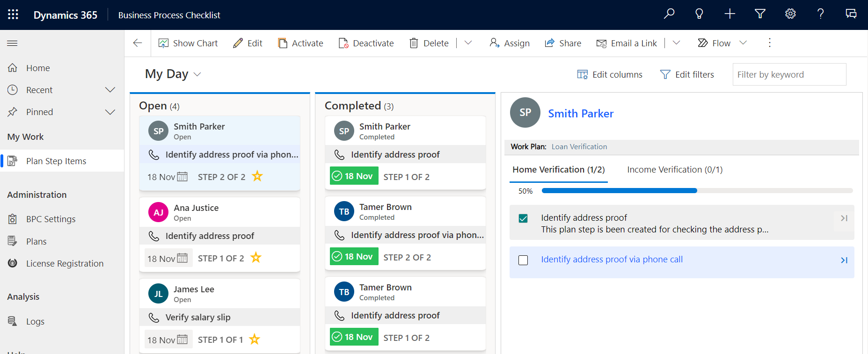Uncheck the Identify address proof checkbox

[523, 218]
